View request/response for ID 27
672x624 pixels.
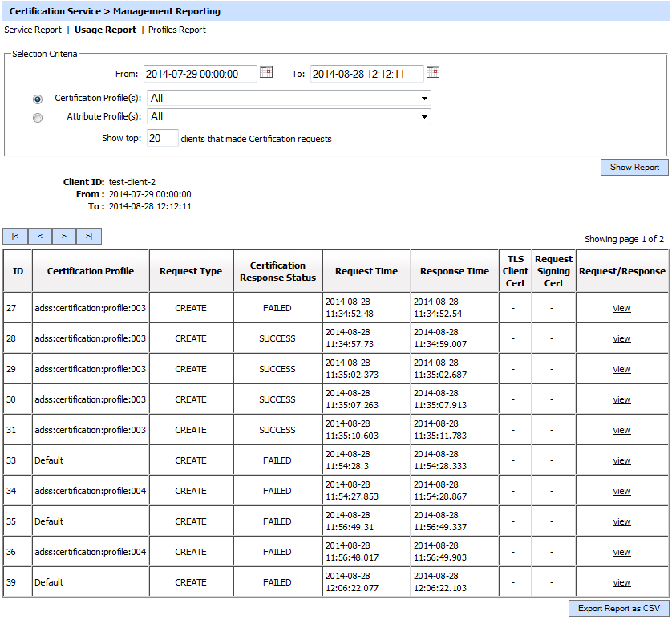(621, 308)
